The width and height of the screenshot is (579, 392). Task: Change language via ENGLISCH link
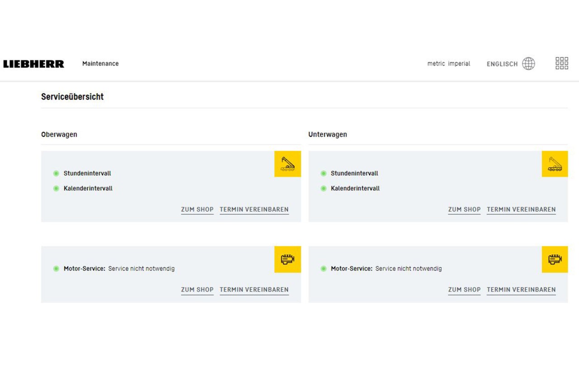(502, 64)
